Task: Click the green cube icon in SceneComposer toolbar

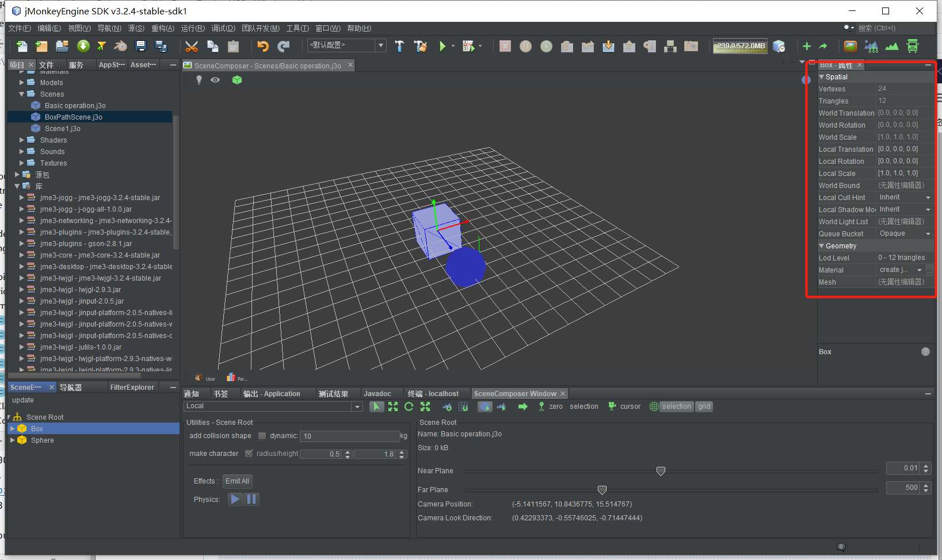Action: pyautogui.click(x=237, y=80)
